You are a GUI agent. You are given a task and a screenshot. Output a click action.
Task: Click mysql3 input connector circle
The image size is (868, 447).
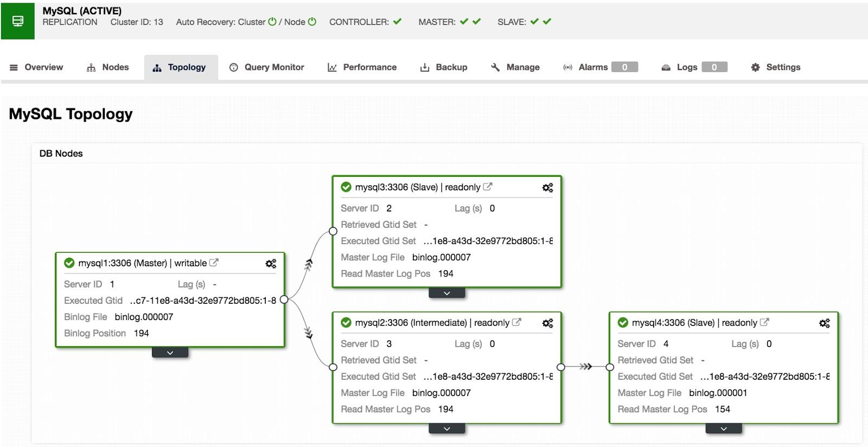click(x=333, y=232)
